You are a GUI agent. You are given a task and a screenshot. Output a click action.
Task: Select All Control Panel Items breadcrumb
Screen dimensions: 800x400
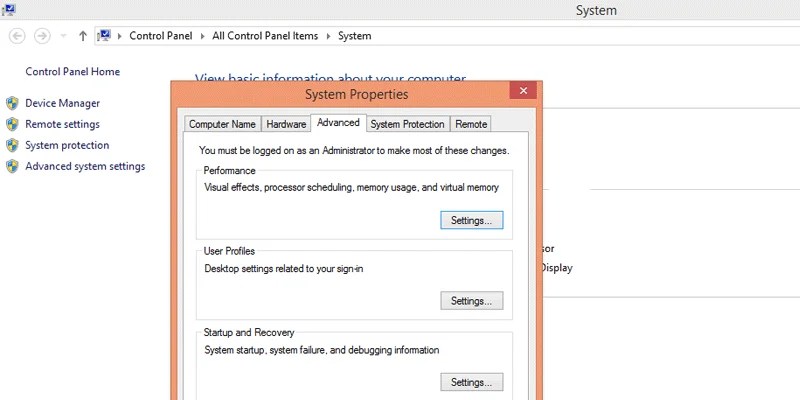tap(265, 36)
